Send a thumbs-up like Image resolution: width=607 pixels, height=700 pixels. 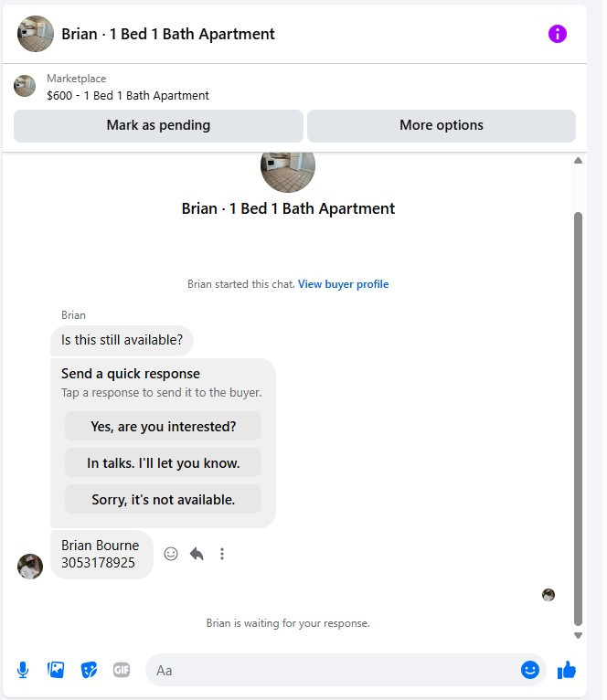coord(567,670)
